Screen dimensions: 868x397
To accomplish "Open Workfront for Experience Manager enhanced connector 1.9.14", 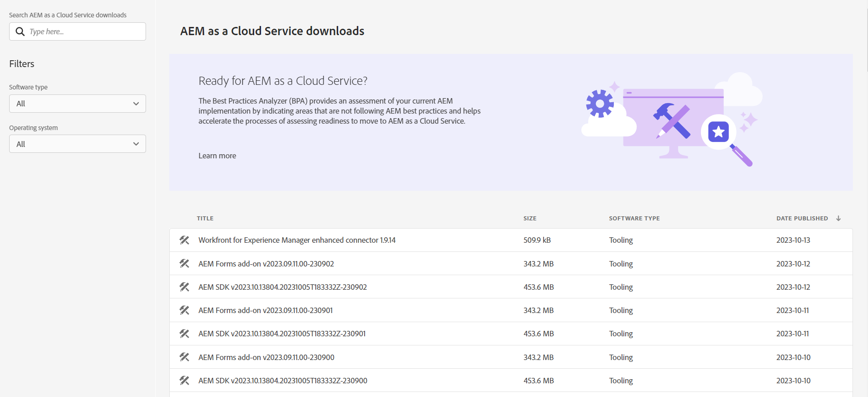I will point(297,240).
